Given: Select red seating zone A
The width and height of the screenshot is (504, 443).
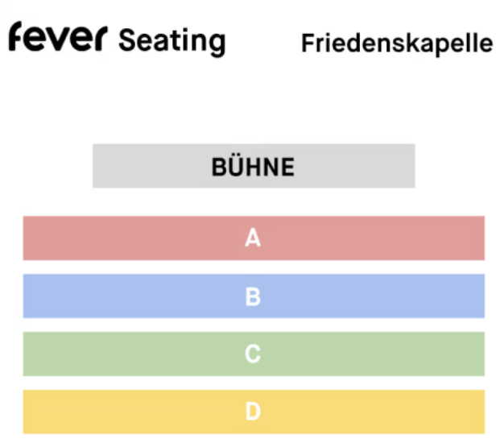Looking at the screenshot, I should tap(254, 238).
